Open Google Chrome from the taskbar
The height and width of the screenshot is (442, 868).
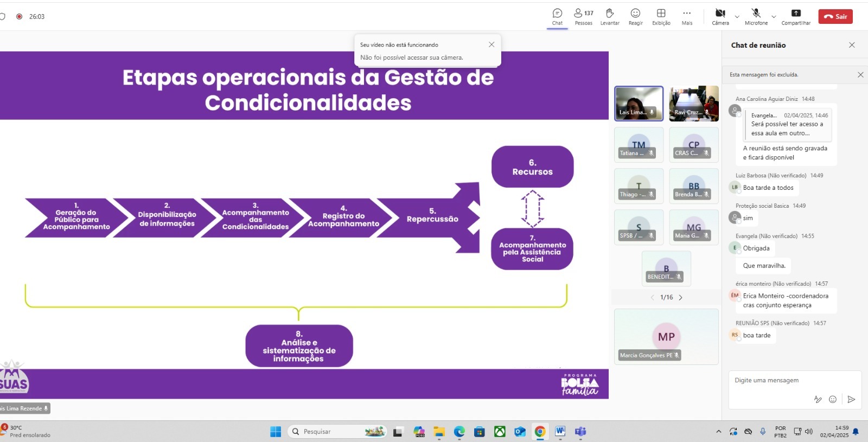tap(540, 432)
